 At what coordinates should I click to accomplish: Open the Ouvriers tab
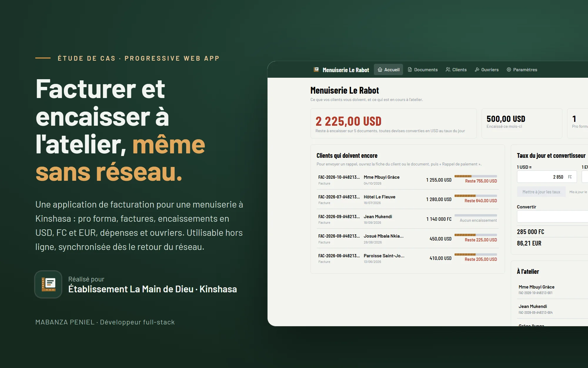[x=487, y=69]
